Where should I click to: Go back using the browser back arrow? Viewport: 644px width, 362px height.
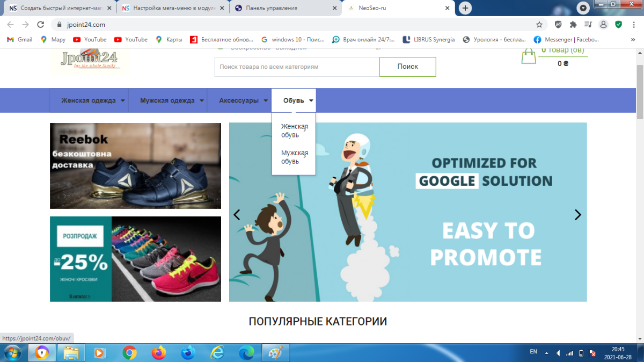point(11,25)
